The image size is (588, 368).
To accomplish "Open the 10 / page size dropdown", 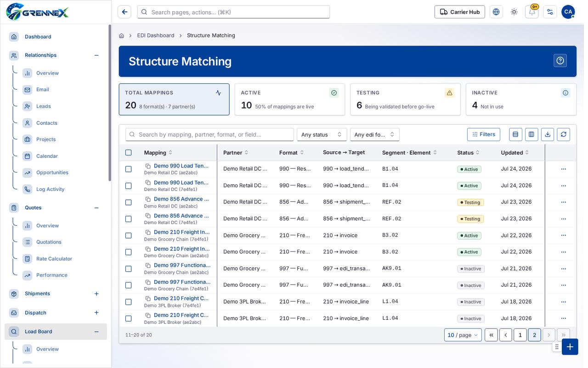I will (463, 335).
